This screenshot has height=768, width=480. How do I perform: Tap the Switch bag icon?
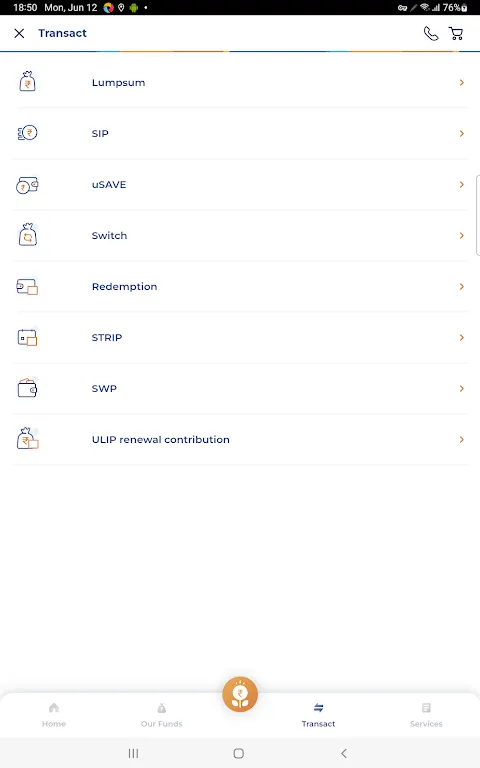click(27, 235)
